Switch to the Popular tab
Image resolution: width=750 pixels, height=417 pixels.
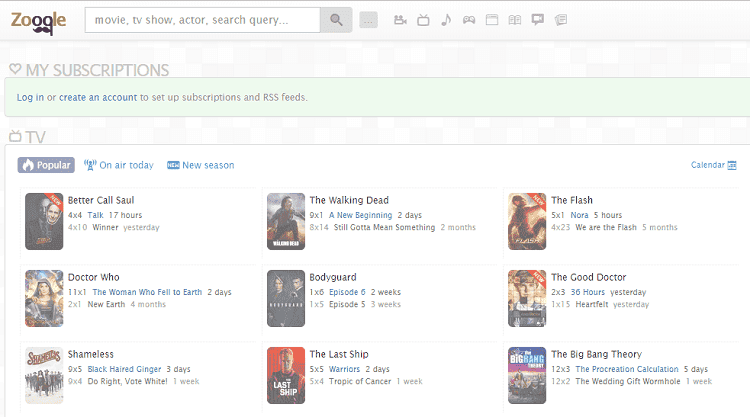click(46, 165)
